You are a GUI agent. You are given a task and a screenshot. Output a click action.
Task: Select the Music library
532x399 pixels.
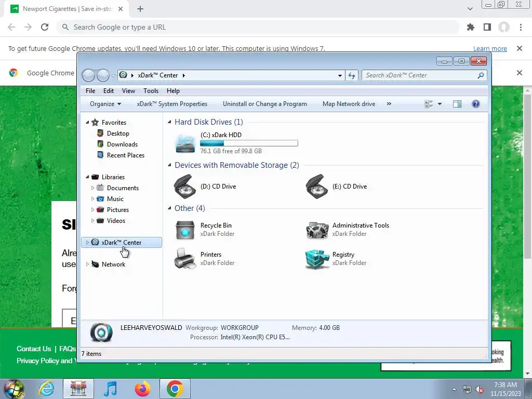pyautogui.click(x=115, y=199)
